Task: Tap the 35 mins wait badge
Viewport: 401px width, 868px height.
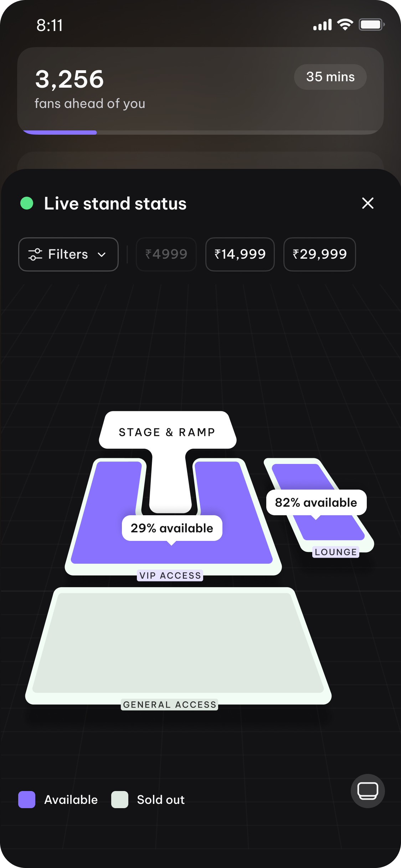Action: [x=330, y=77]
